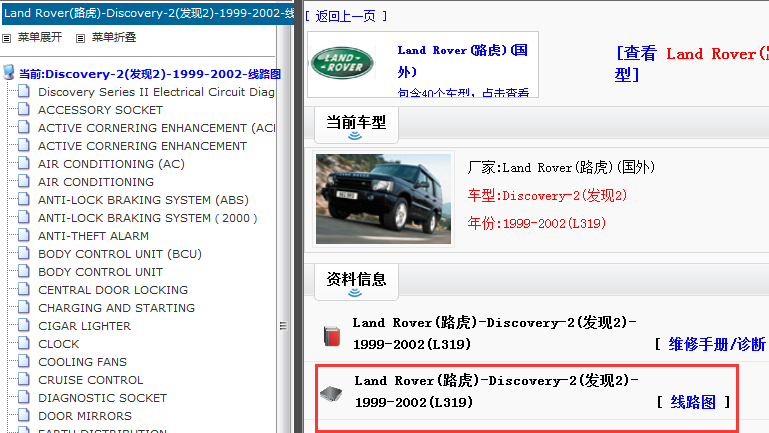769x433 pixels.
Task: Open CLOCK diagram
Action: point(58,344)
